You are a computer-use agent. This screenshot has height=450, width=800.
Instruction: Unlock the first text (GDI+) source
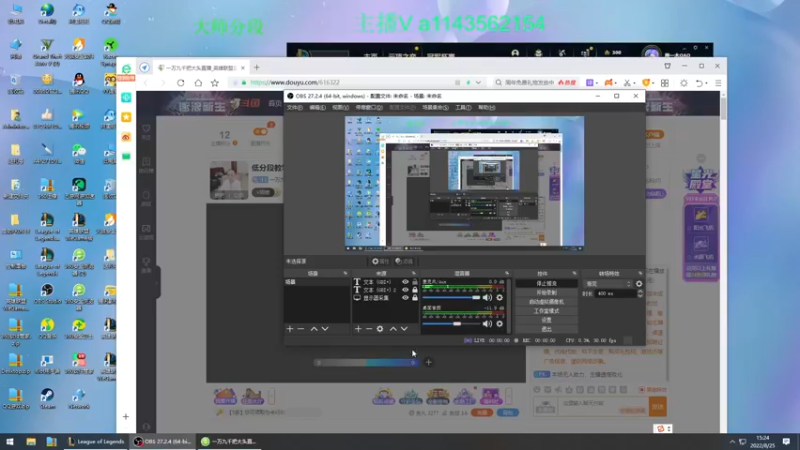(415, 282)
